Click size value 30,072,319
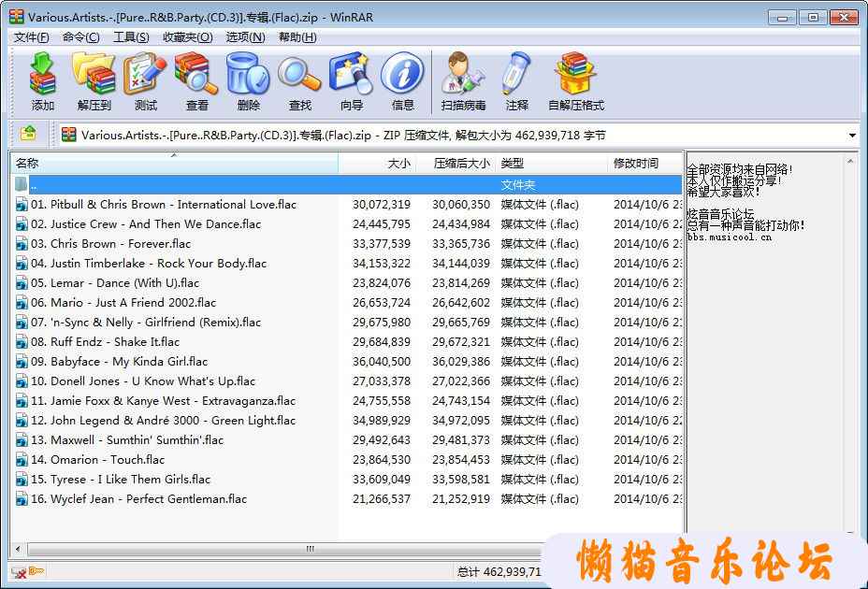The image size is (868, 589). click(382, 204)
